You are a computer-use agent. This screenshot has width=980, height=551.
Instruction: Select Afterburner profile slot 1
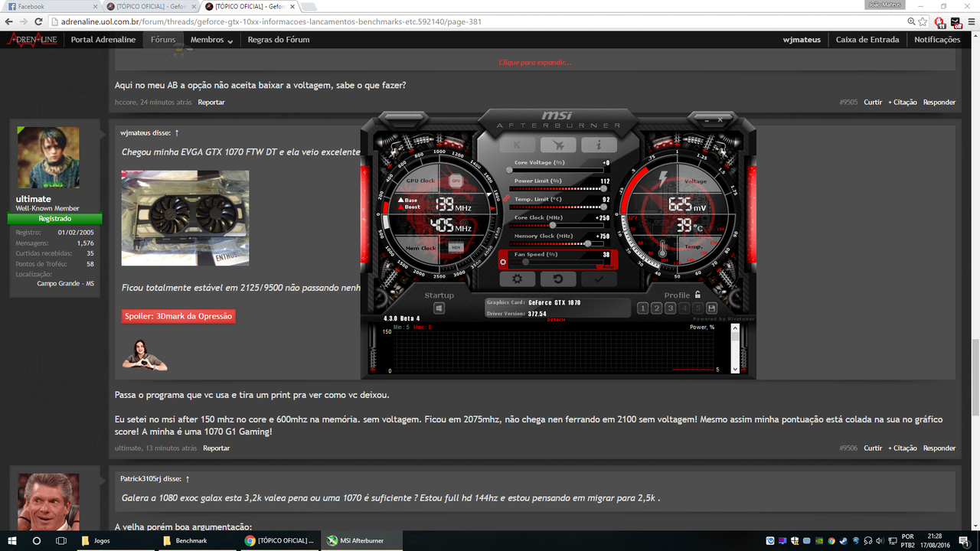point(643,308)
